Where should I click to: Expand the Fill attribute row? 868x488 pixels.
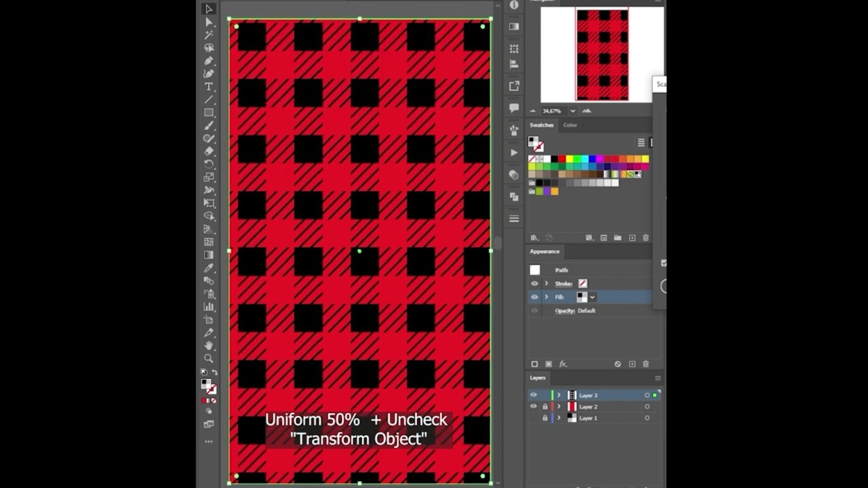pos(547,297)
